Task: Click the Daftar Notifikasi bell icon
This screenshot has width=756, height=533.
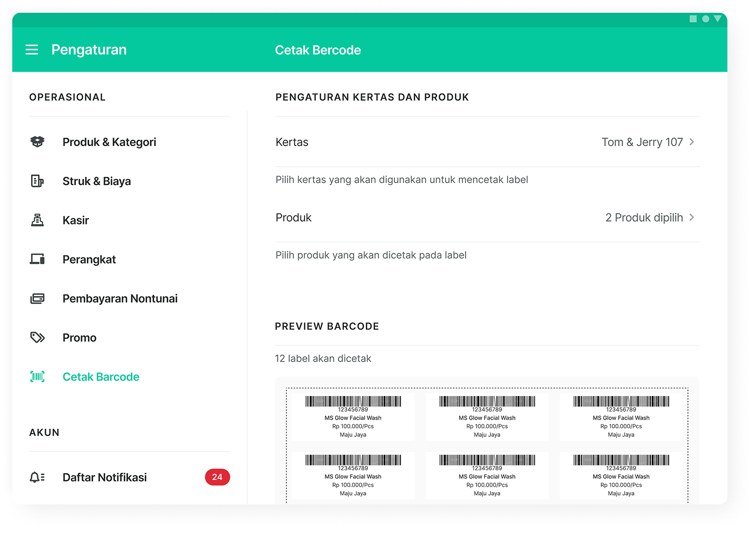Action: 37,477
